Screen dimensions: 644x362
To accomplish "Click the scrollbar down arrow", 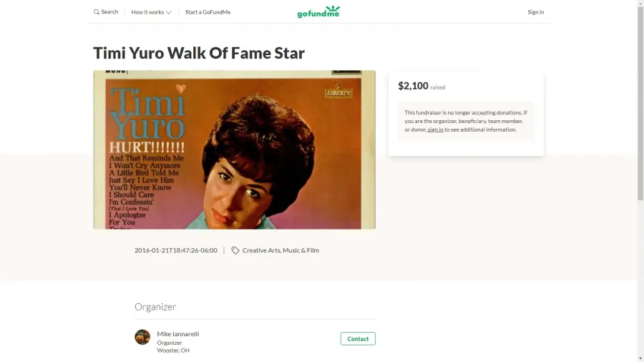I will click(x=640, y=359).
